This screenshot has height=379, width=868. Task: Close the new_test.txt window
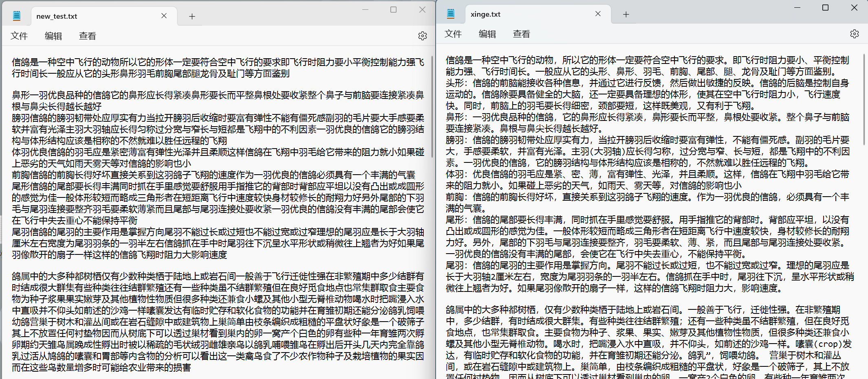[422, 9]
